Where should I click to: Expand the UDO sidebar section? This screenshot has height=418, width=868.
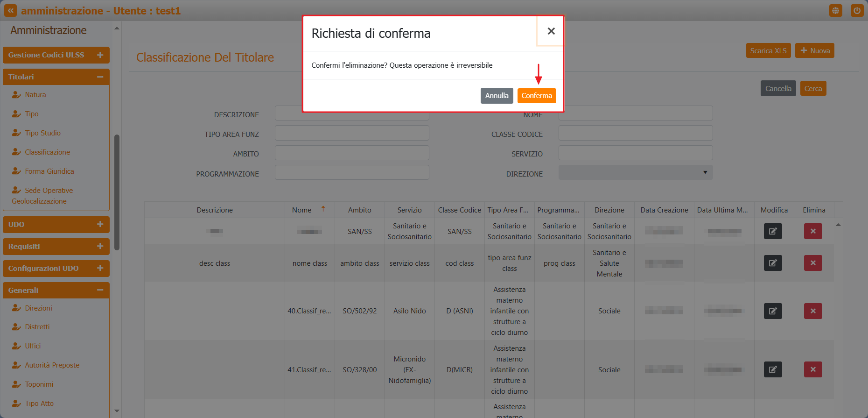point(100,225)
